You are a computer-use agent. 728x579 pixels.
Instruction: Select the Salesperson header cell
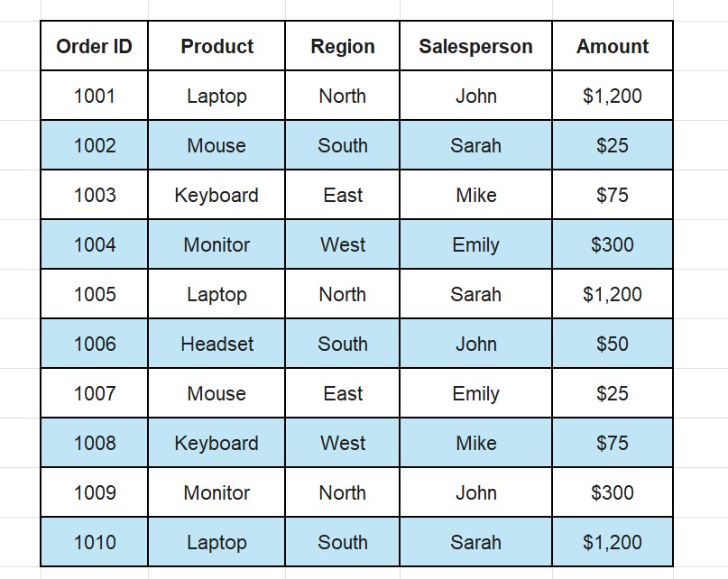click(475, 47)
